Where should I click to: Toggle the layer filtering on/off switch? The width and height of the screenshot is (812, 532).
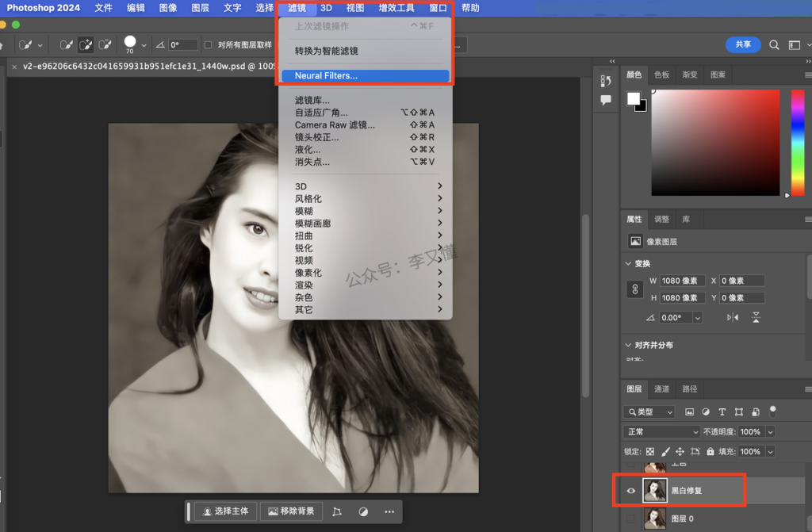pos(772,411)
